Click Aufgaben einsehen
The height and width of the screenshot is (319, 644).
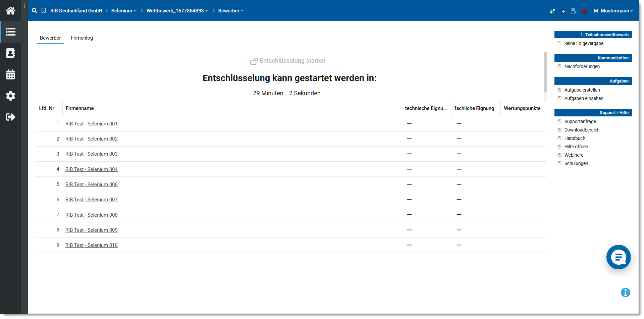[584, 98]
